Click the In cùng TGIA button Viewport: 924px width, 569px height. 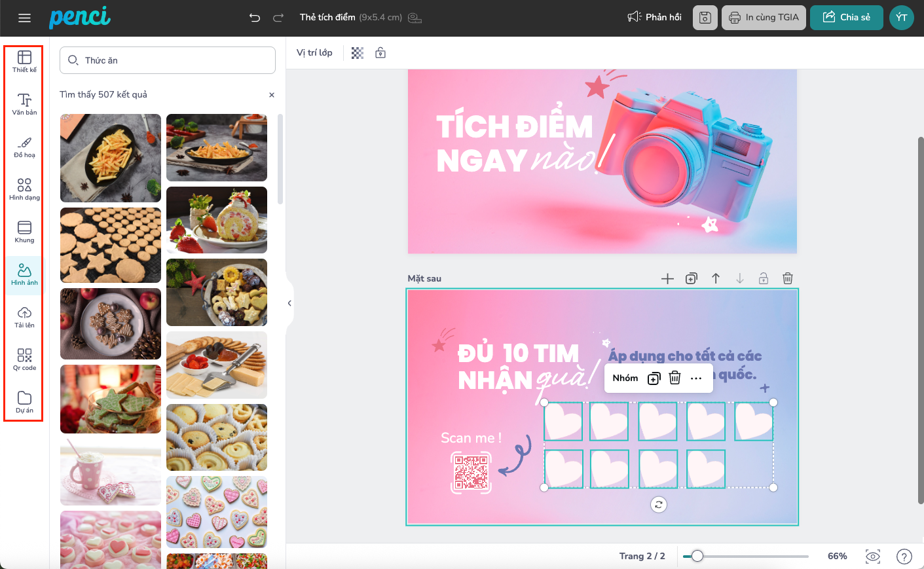pyautogui.click(x=764, y=18)
